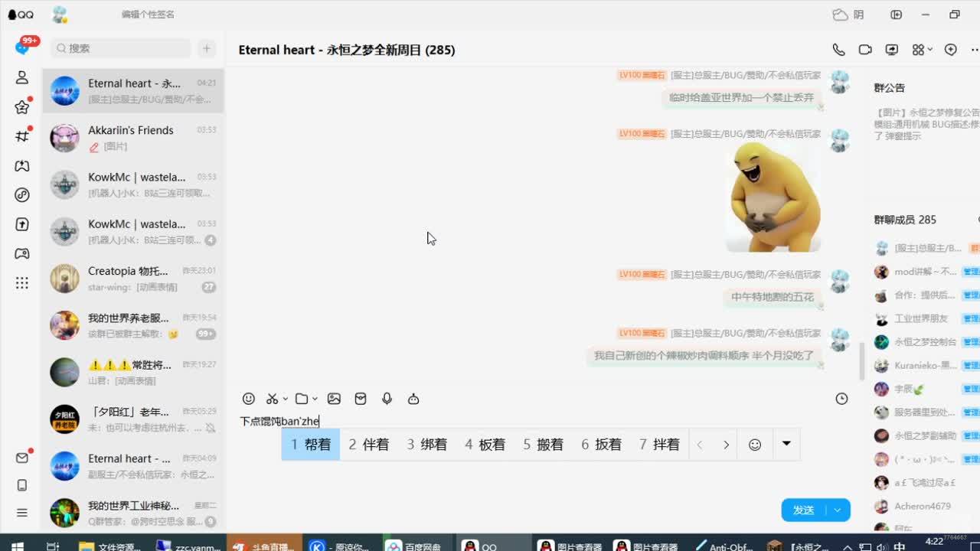Go to previous IME candidate page

699,445
